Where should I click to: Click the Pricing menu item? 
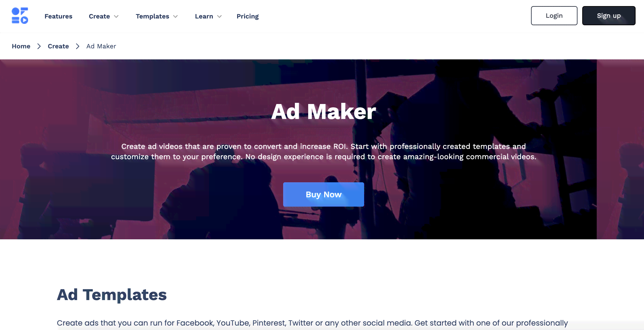click(247, 16)
